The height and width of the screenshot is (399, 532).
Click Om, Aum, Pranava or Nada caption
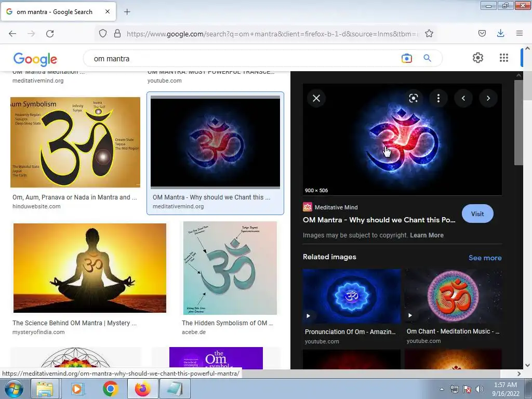point(75,197)
